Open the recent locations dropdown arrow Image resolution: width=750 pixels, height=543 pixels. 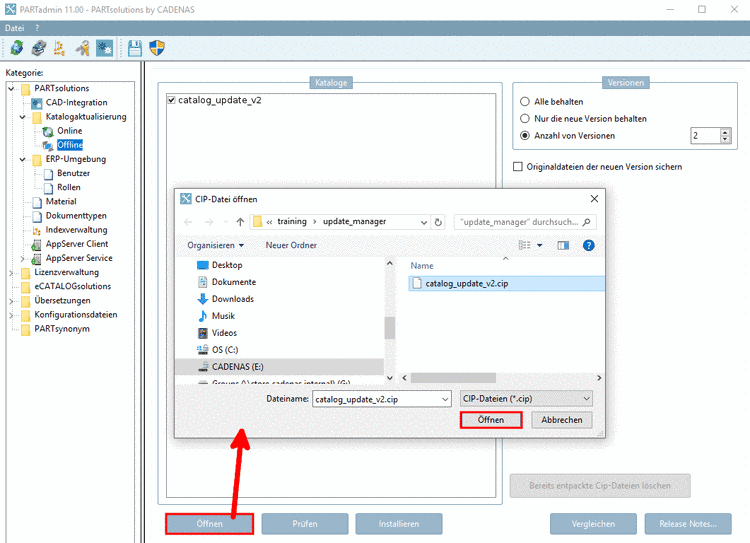[225, 222]
